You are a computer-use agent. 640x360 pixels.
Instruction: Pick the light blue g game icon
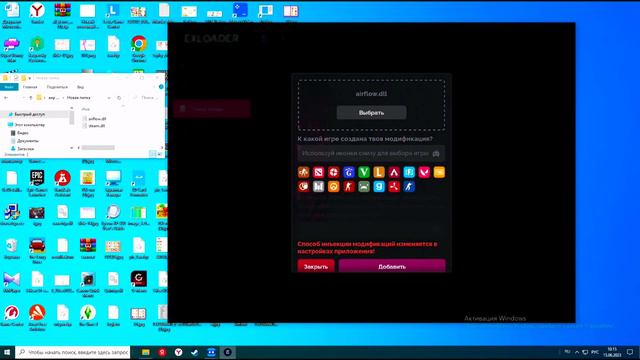click(x=379, y=187)
